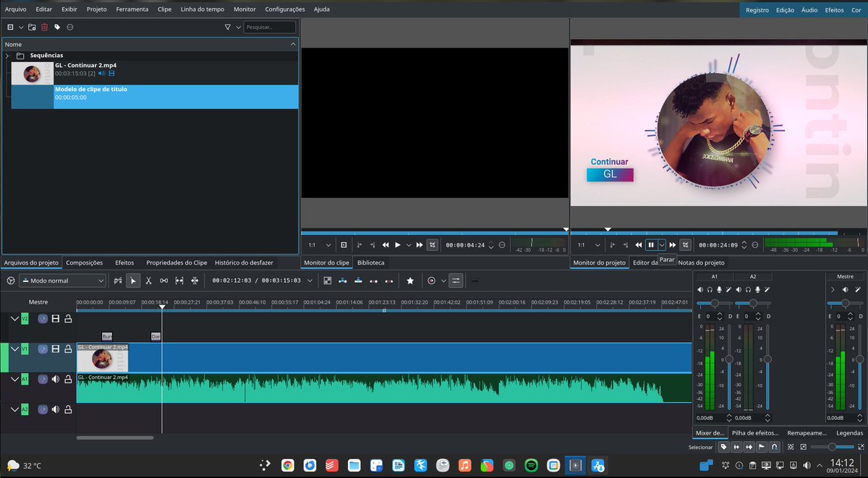868x478 pixels.
Task: Mute the A2 audio track in timeline
Action: click(x=56, y=409)
